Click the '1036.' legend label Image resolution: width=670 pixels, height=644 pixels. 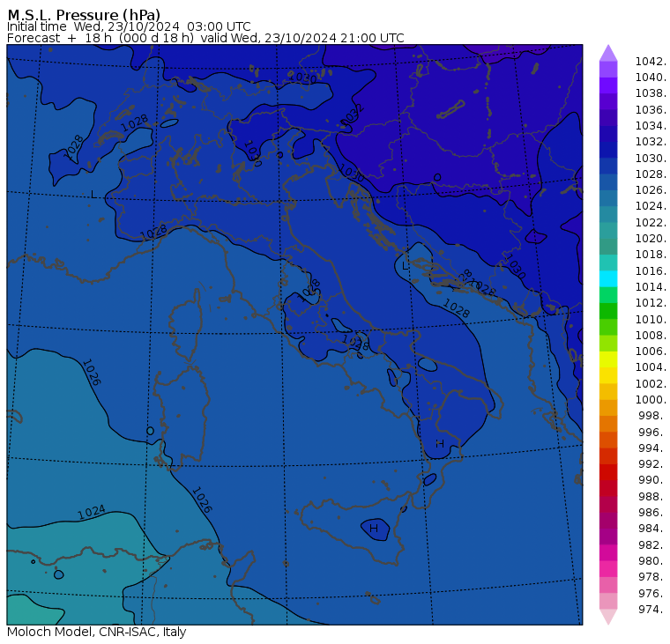coord(651,110)
